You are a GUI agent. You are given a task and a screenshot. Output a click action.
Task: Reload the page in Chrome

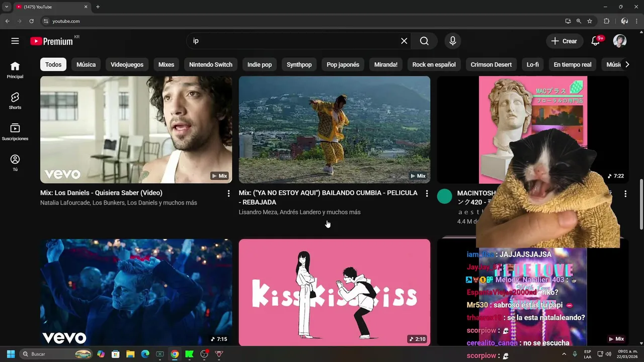point(31,21)
